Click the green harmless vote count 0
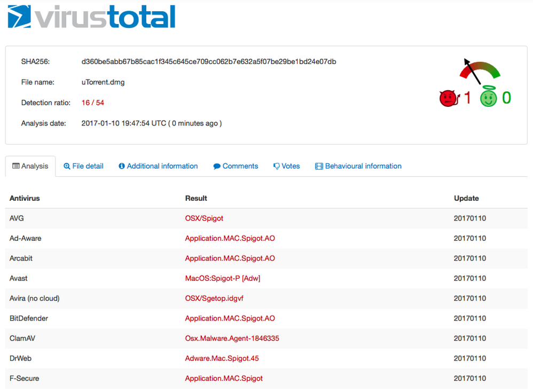Viewport: 533px width, 392px height. 506,98
